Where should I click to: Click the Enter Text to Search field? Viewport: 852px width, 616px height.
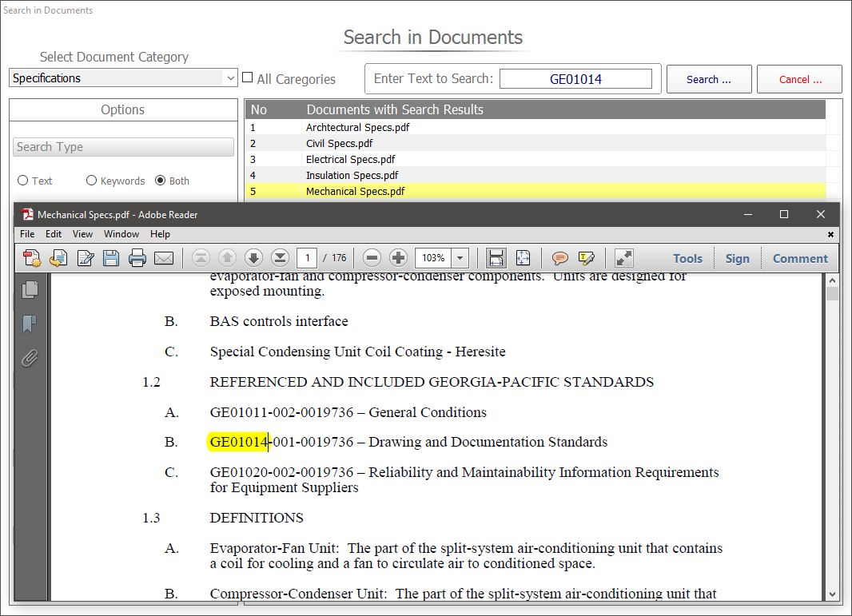click(575, 79)
